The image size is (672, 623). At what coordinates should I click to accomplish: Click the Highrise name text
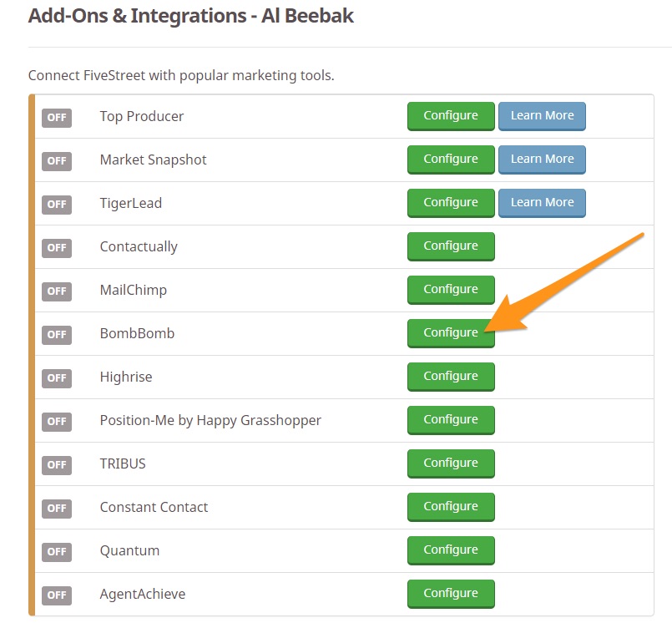click(x=126, y=377)
